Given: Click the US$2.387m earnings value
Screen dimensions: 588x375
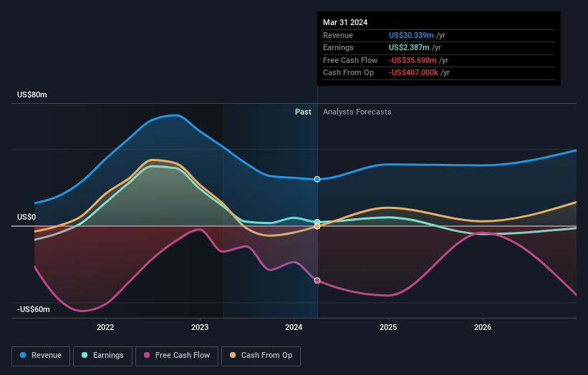Looking at the screenshot, I should click(409, 47).
